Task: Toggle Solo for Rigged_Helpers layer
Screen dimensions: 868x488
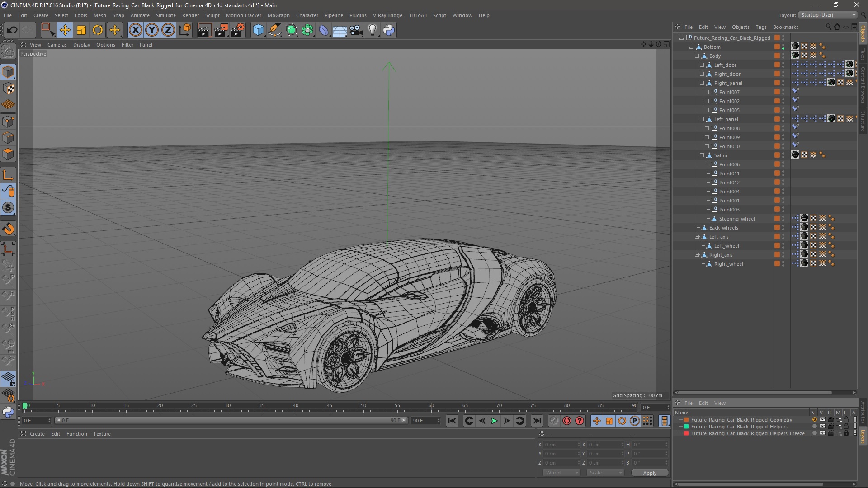Action: point(814,427)
